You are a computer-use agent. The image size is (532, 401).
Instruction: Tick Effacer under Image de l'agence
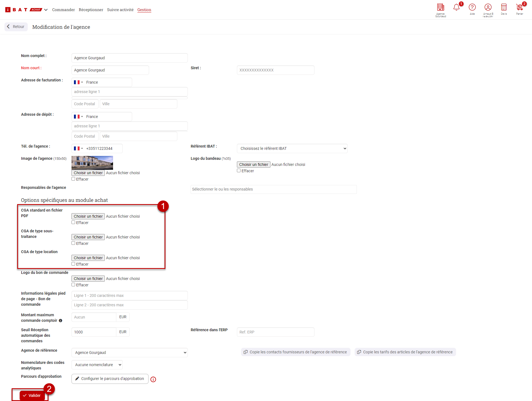pyautogui.click(x=73, y=179)
